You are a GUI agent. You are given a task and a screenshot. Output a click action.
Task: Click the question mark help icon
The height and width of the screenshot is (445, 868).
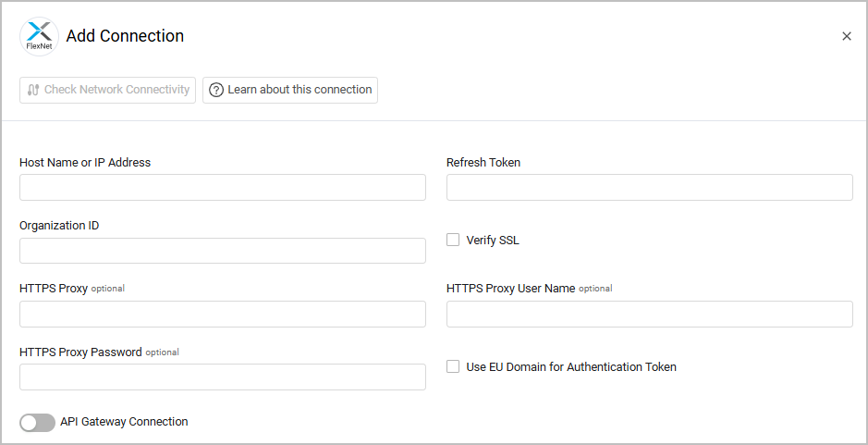(216, 90)
